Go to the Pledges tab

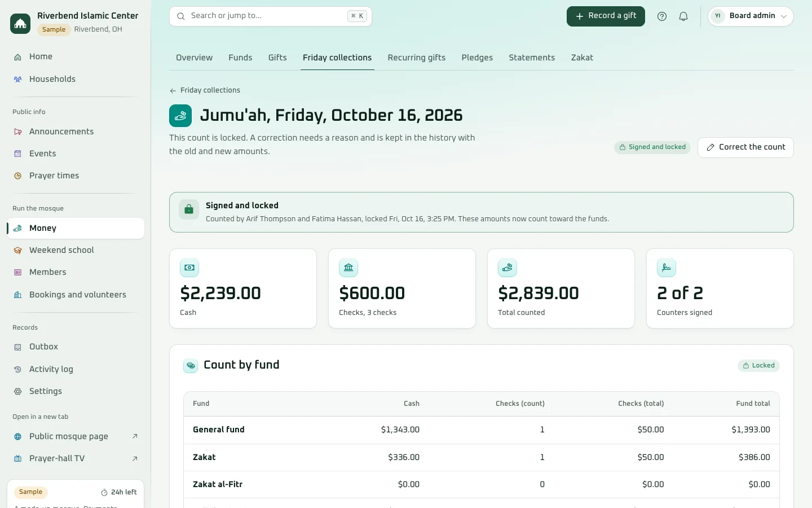click(477, 58)
